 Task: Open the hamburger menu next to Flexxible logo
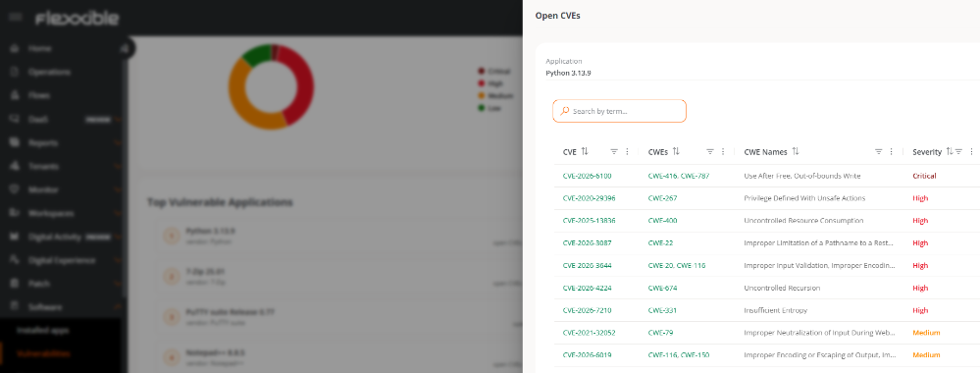point(15,18)
